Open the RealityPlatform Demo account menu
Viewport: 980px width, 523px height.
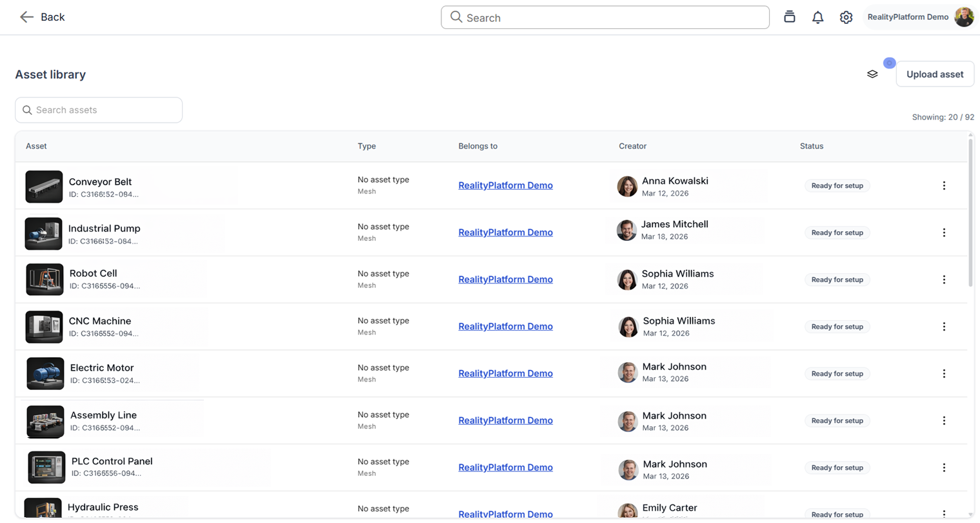(919, 17)
